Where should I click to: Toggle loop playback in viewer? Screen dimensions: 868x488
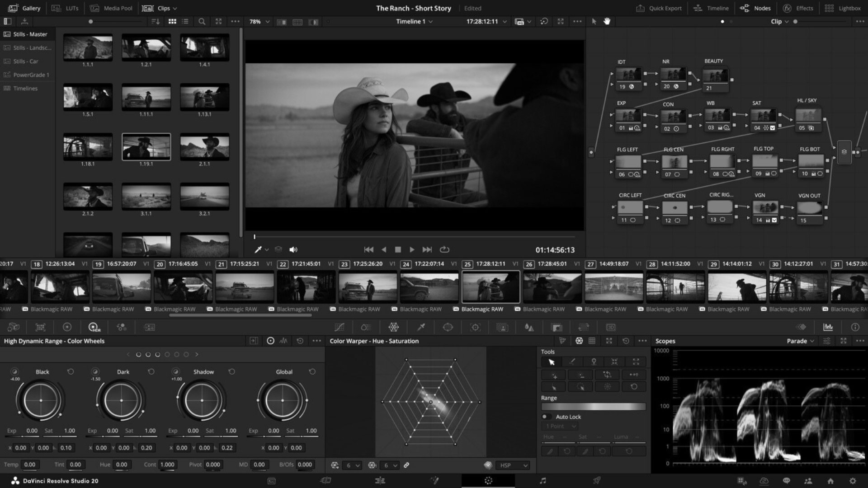click(444, 249)
